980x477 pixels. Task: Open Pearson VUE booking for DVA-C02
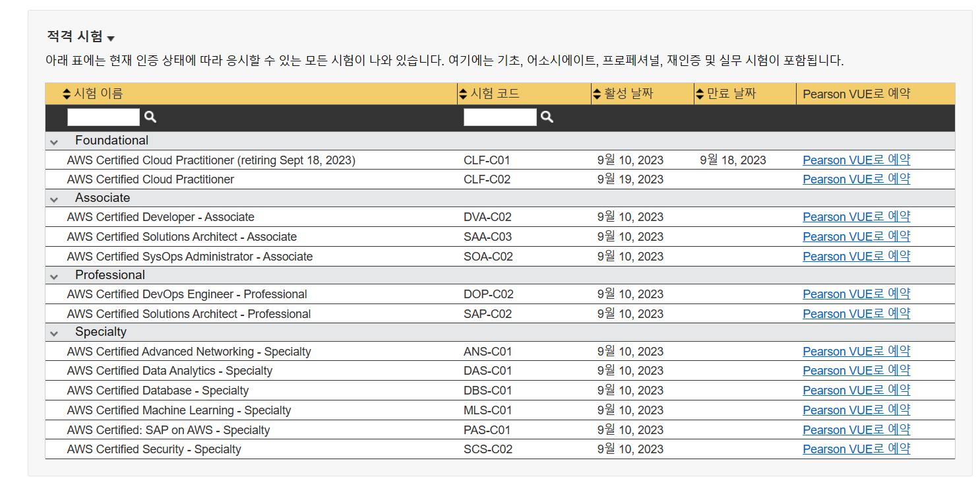pyautogui.click(x=856, y=217)
